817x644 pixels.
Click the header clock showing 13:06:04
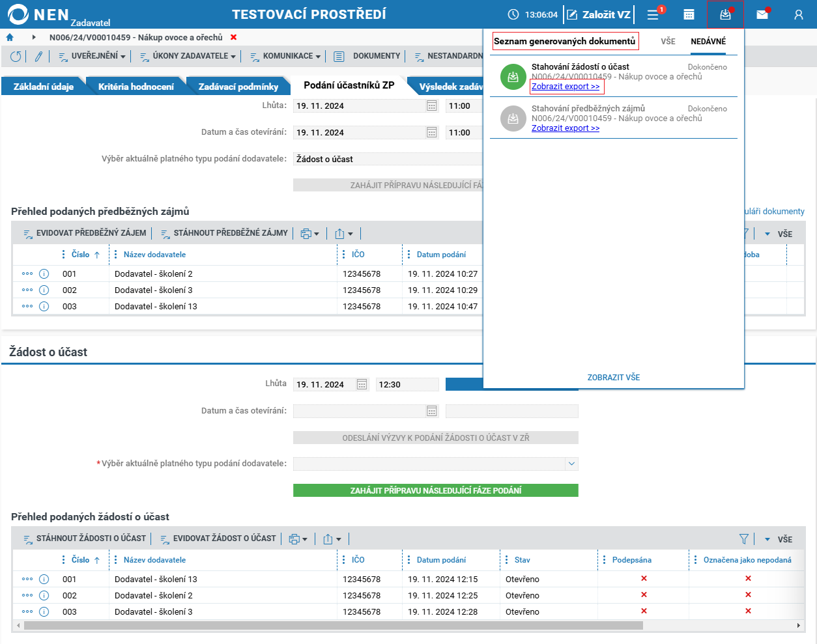[x=533, y=14]
